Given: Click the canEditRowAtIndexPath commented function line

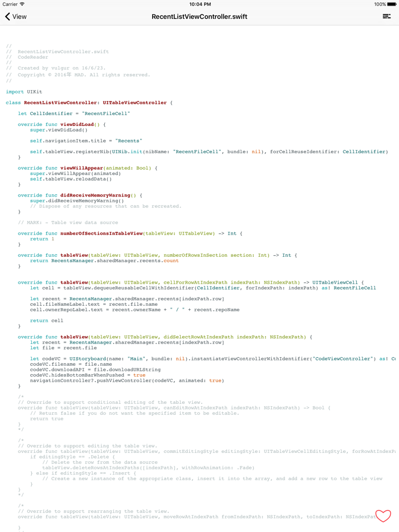Looking at the screenshot, I should [174, 408].
